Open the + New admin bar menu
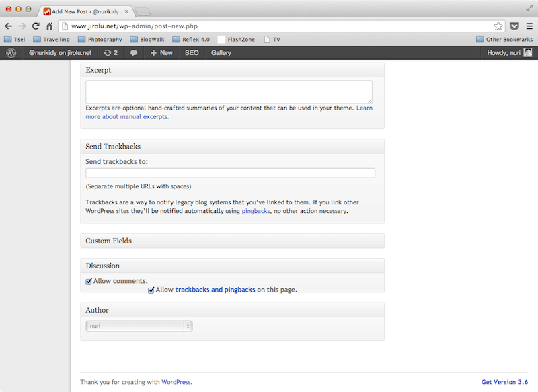538x392 pixels. click(161, 52)
